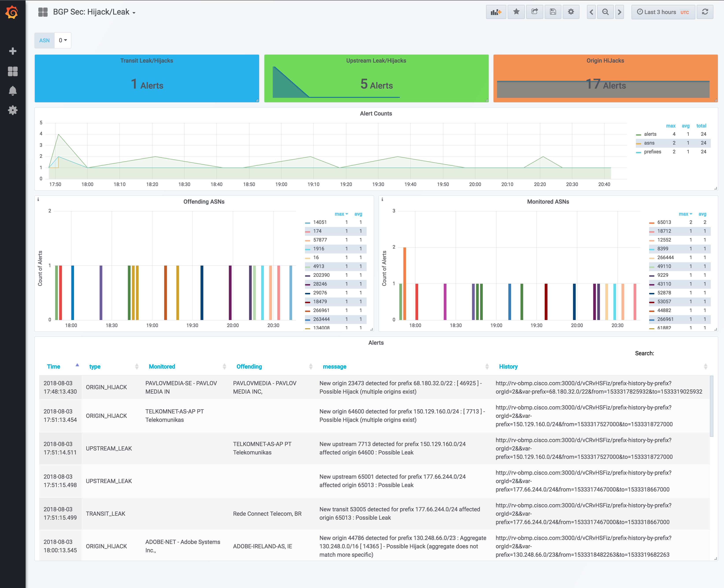Image resolution: width=724 pixels, height=588 pixels.
Task: Click color swatch for ASN 1916
Action: point(308,249)
